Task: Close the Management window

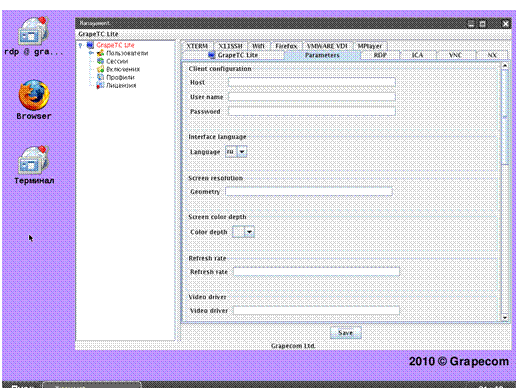Action: click(505, 24)
